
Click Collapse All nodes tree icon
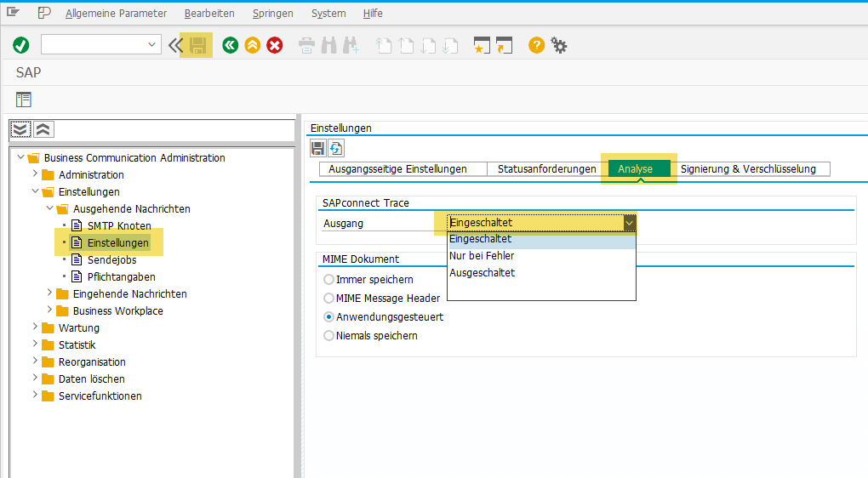(43, 129)
